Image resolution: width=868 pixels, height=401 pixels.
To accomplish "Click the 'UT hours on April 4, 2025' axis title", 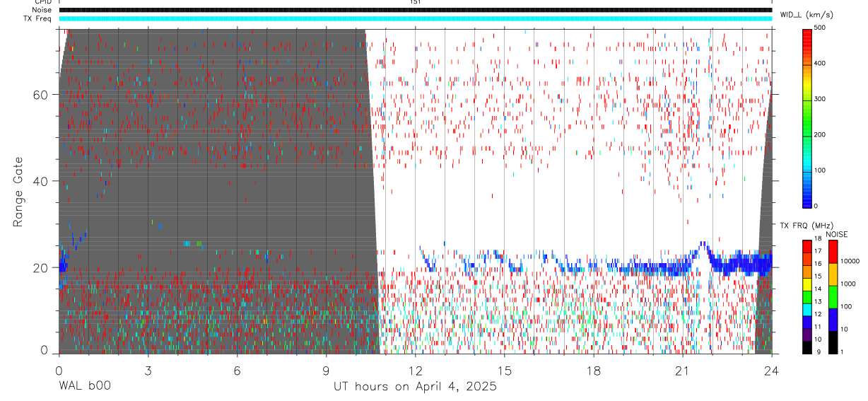I will tap(416, 387).
